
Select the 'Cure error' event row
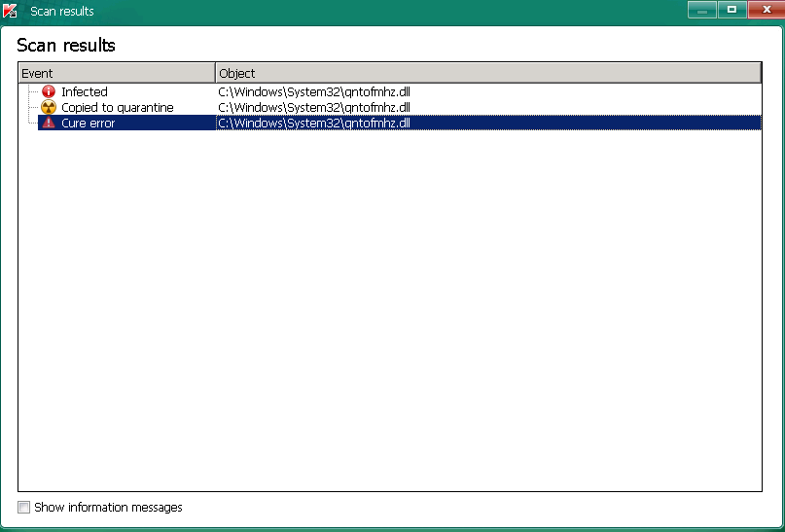pyautogui.click(x=88, y=123)
